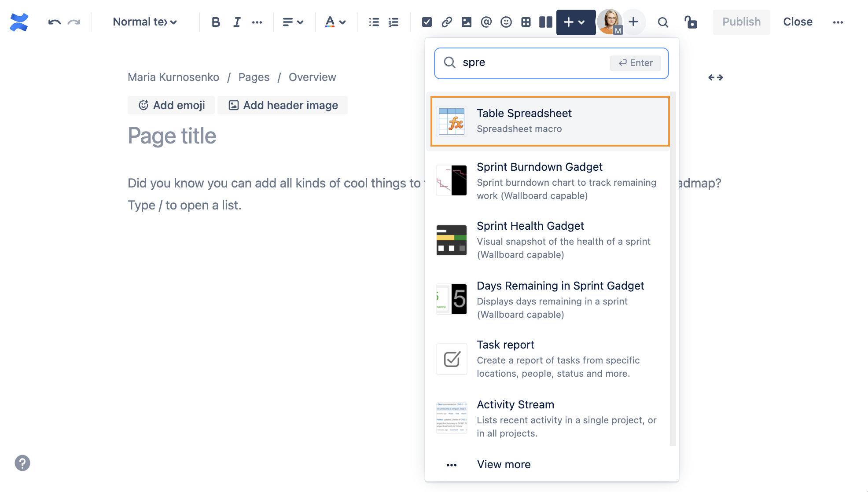Toggle italic formatting
This screenshot has height=492, width=868.
pyautogui.click(x=237, y=22)
